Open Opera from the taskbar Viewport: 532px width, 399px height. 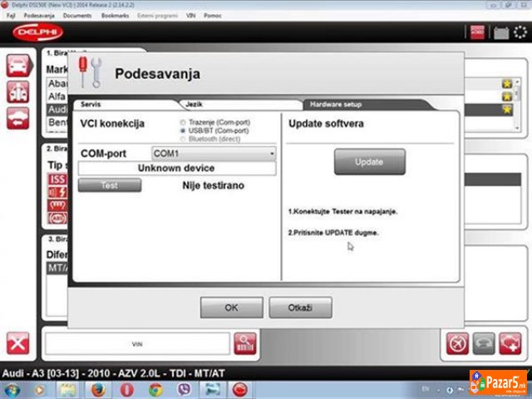point(127,390)
